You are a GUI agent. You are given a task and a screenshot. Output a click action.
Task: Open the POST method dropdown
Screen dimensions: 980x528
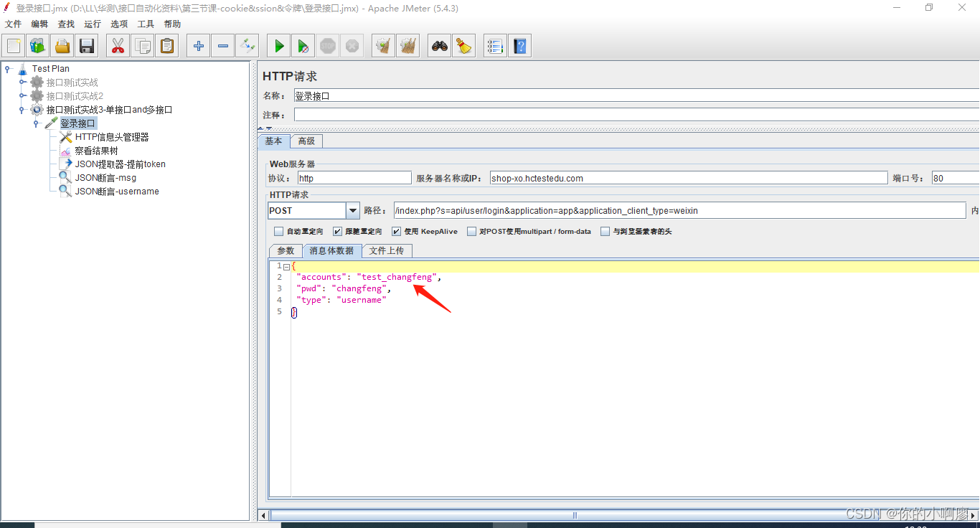click(352, 211)
